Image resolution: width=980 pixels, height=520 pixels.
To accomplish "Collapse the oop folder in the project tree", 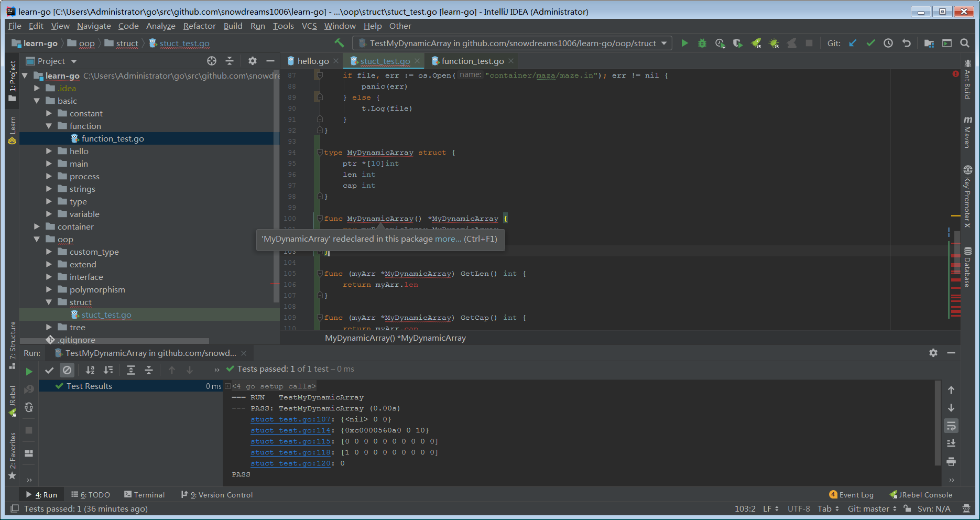I will click(x=37, y=239).
